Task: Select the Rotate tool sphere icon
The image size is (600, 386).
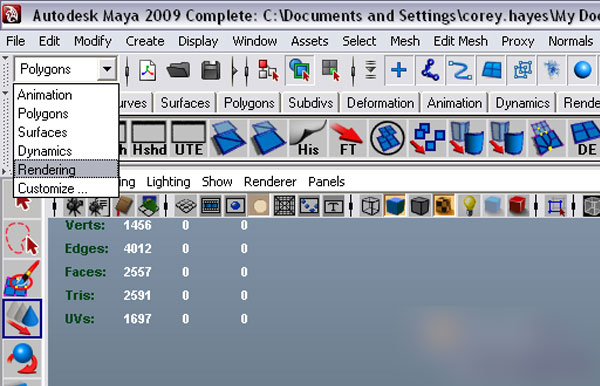Action: click(x=22, y=359)
